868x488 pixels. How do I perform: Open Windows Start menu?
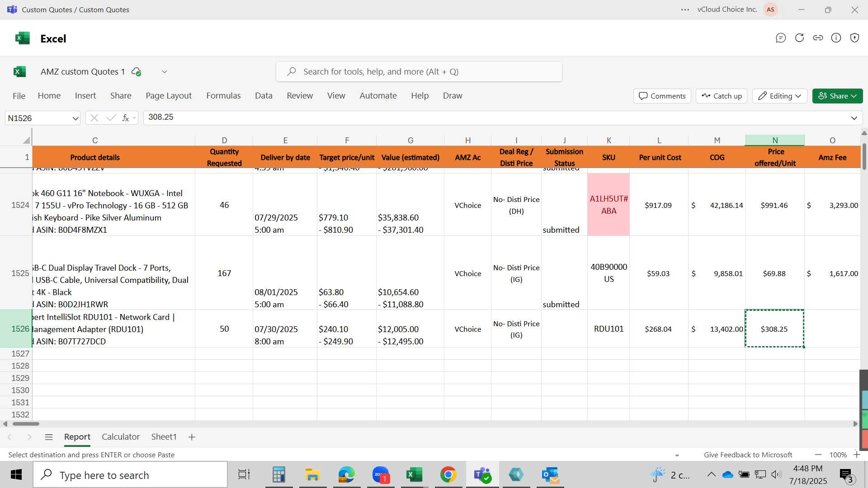[x=16, y=475]
